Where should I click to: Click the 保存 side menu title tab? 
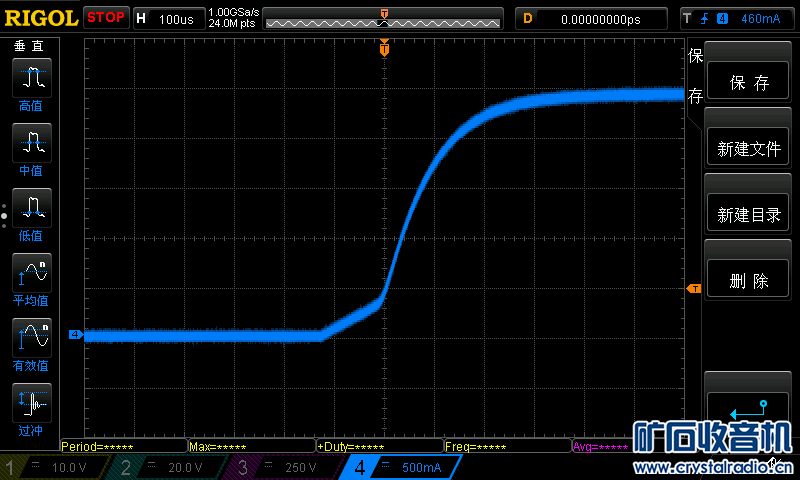pos(695,75)
